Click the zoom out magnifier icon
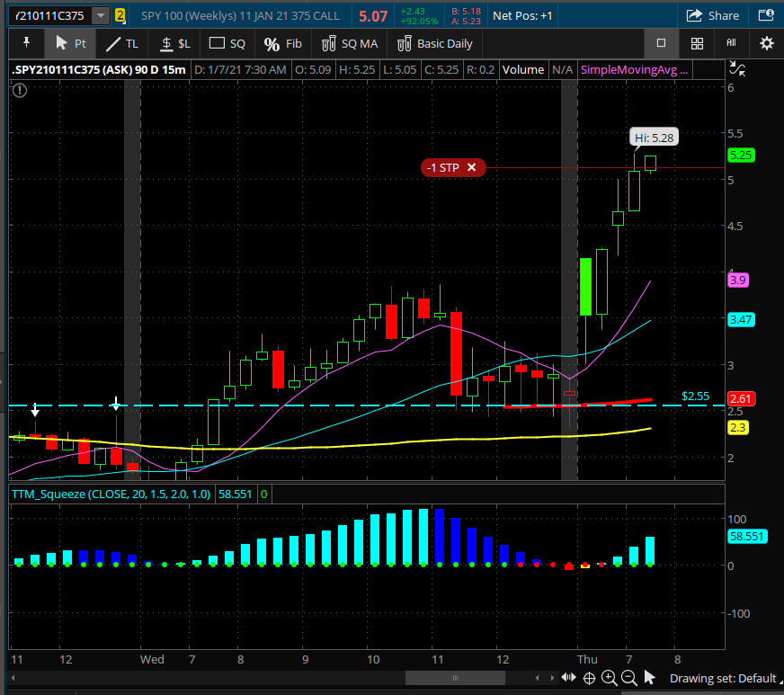Viewport: 784px width, 695px height. [x=629, y=678]
